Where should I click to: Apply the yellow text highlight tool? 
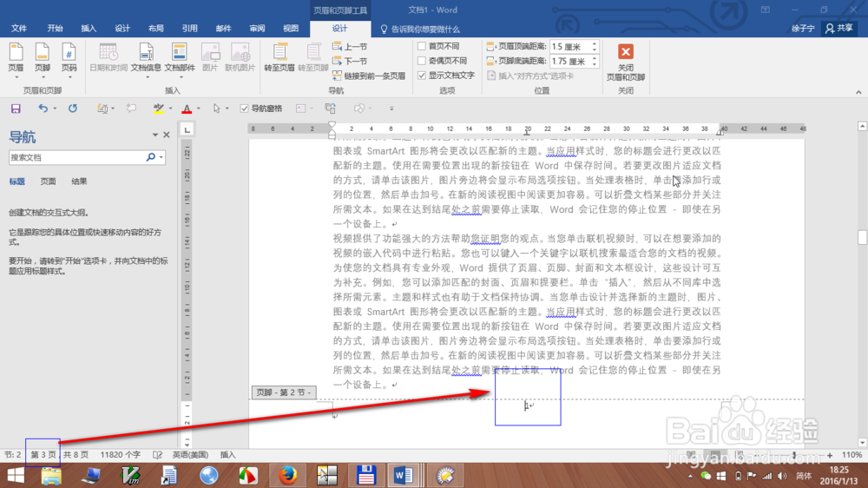click(159, 109)
